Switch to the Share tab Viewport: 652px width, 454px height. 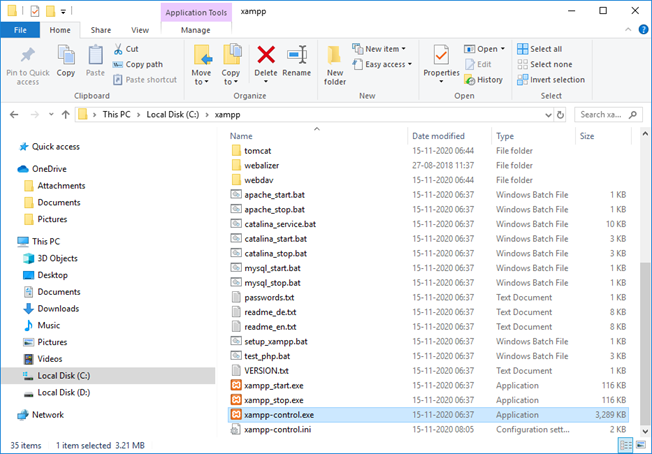point(101,30)
